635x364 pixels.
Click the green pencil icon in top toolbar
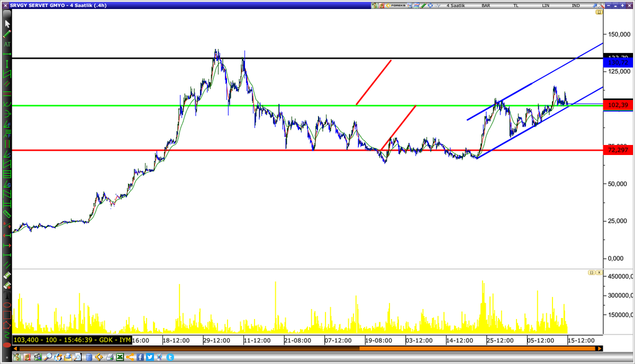pyautogui.click(x=423, y=5)
